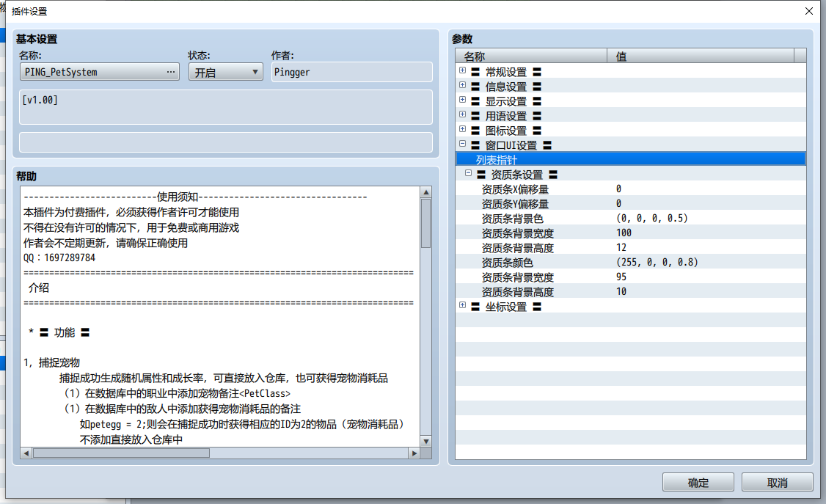The image size is (826, 504).
Task: Expand the 图标设置 parameter group
Action: click(463, 130)
